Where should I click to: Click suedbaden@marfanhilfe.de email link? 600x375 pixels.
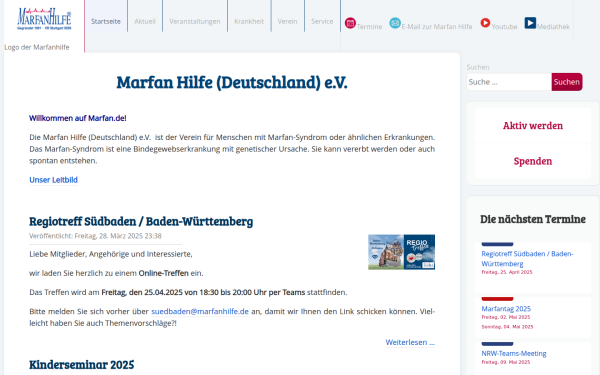(200, 311)
